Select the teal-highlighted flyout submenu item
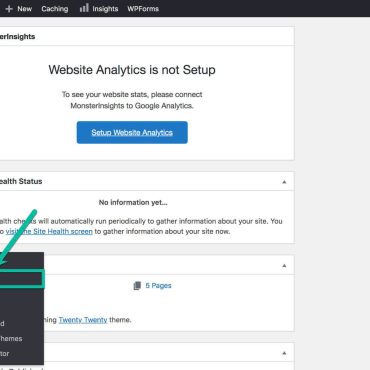 pos(21,279)
